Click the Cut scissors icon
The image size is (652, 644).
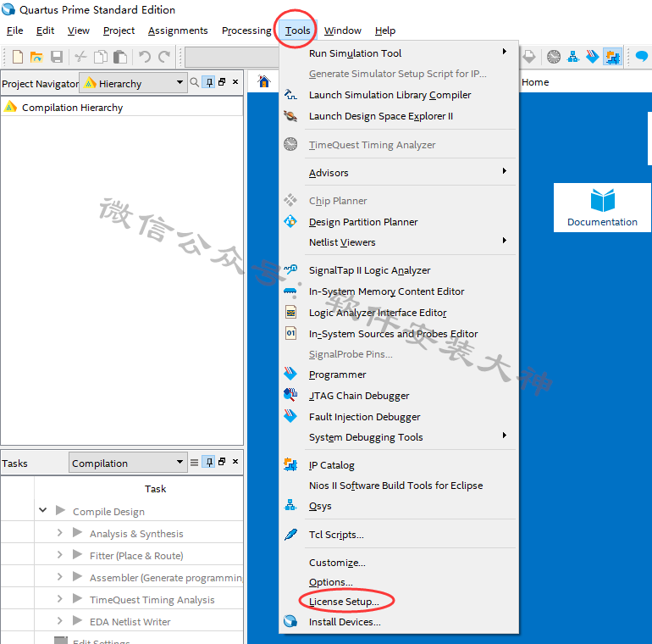pos(80,57)
